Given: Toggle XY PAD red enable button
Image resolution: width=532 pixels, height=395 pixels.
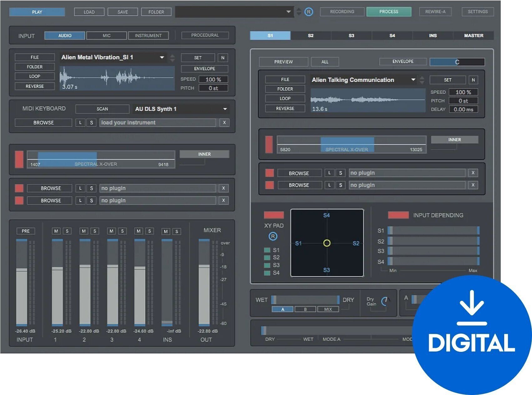Looking at the screenshot, I should point(274,215).
